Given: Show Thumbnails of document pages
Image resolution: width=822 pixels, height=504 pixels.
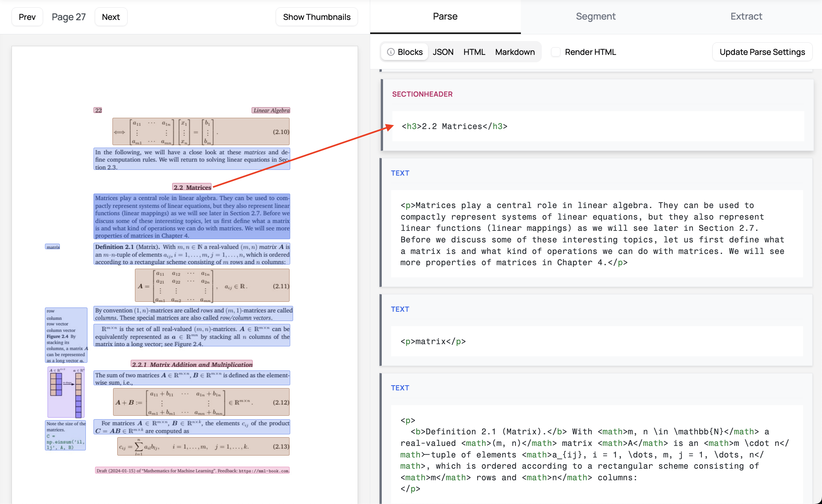Looking at the screenshot, I should pos(316,17).
